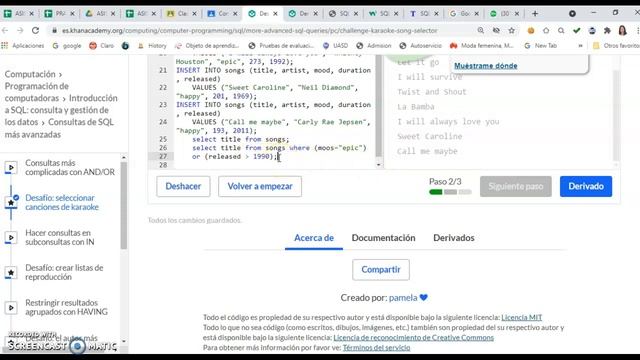Reload the Khan Academy page

[36, 30]
